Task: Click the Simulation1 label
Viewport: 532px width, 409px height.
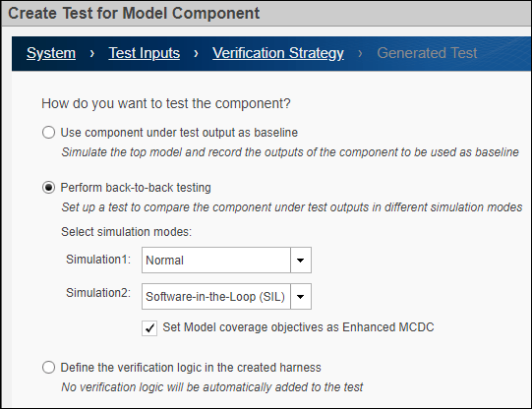Action: click(x=98, y=260)
